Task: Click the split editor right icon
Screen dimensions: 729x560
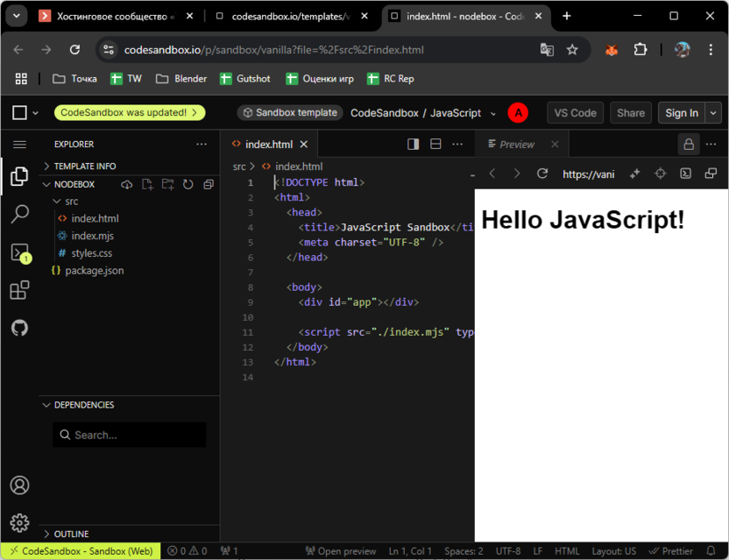Action: pos(414,145)
